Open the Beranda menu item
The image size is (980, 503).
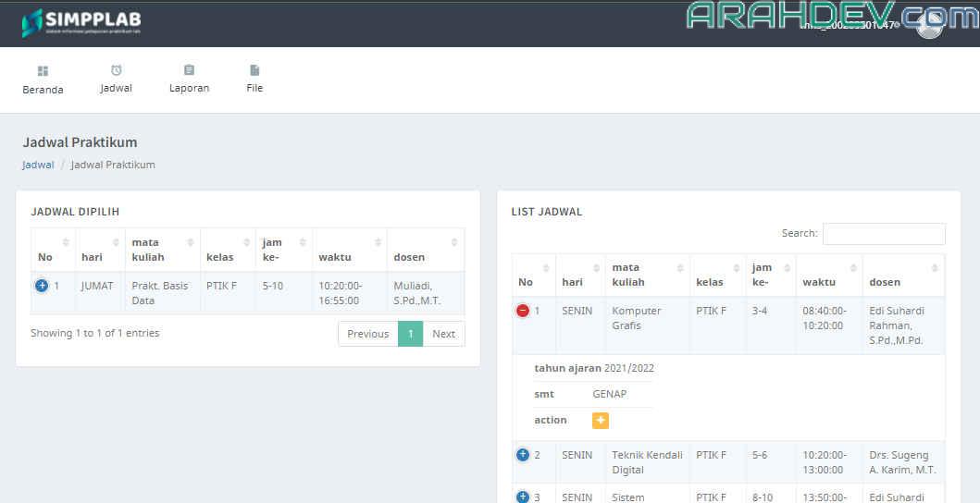point(43,90)
